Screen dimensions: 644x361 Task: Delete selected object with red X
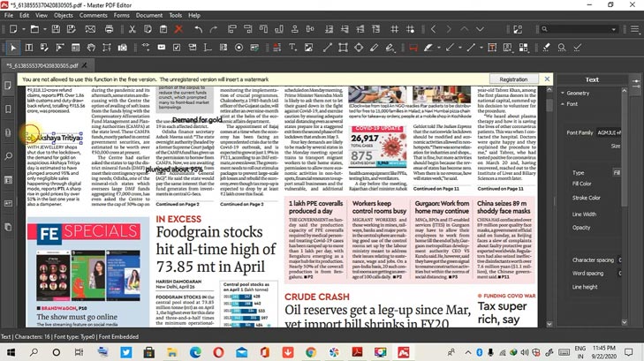178,29
